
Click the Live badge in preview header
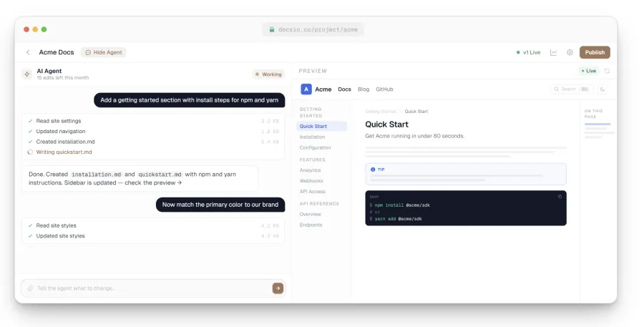(x=589, y=71)
